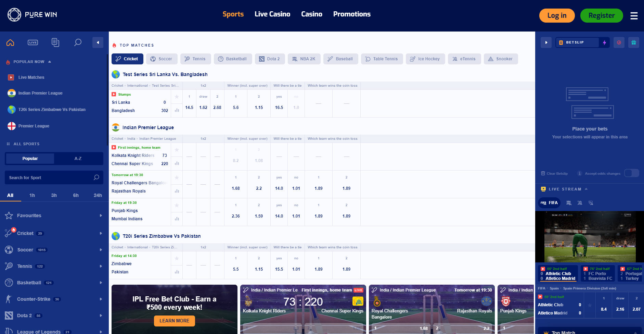
Task: Open the LIVE events icon
Action: [x=33, y=42]
